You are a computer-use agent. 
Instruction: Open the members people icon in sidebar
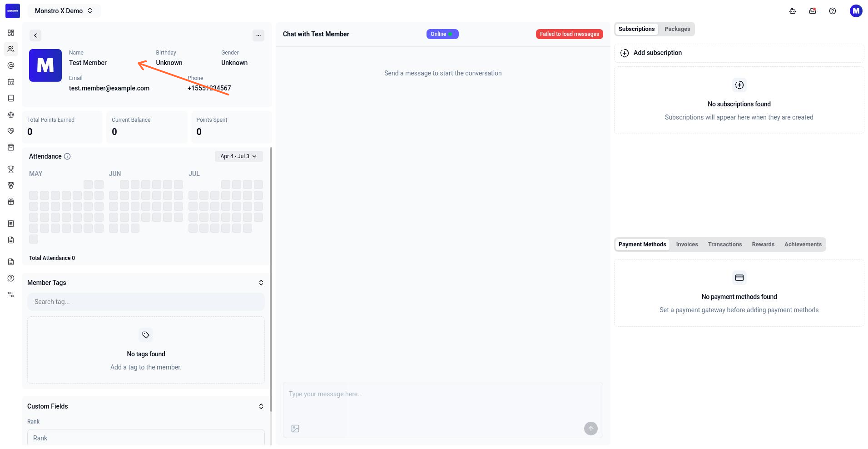[11, 49]
